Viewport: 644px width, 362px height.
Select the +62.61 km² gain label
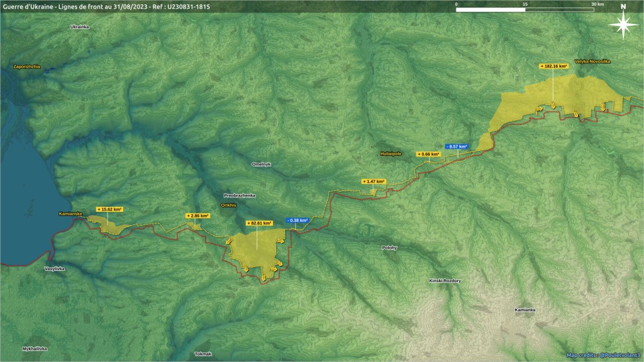click(x=257, y=223)
